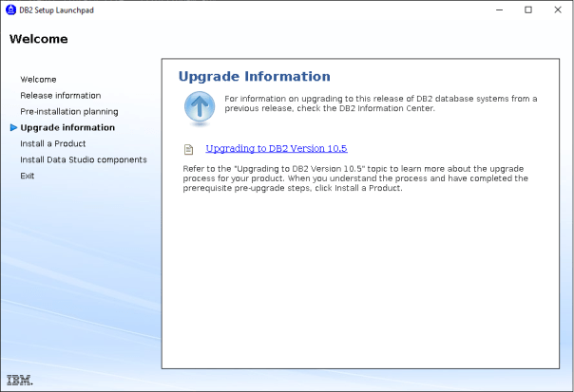Image resolution: width=574 pixels, height=392 pixels.
Task: Click the paragraph starting with Refer to the
Action: 354,177
